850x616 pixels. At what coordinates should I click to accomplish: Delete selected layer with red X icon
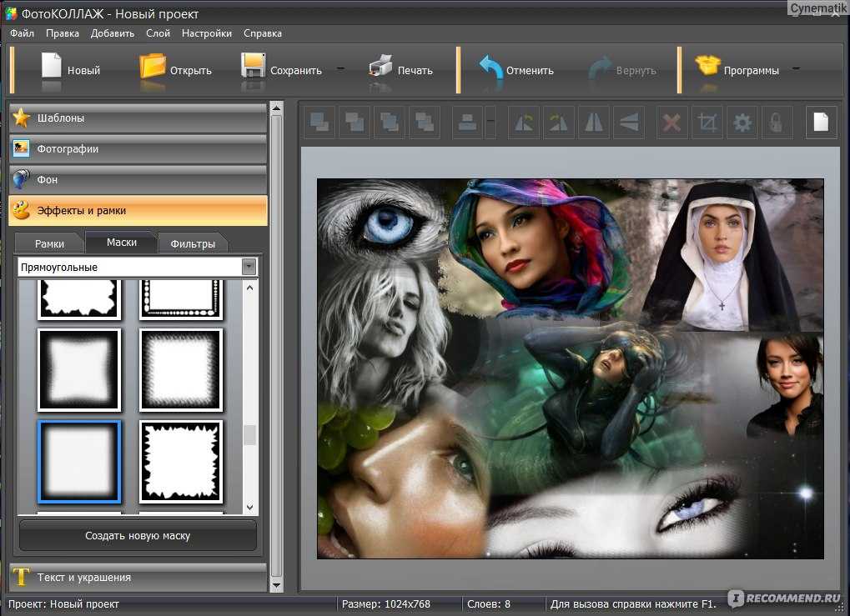[671, 123]
